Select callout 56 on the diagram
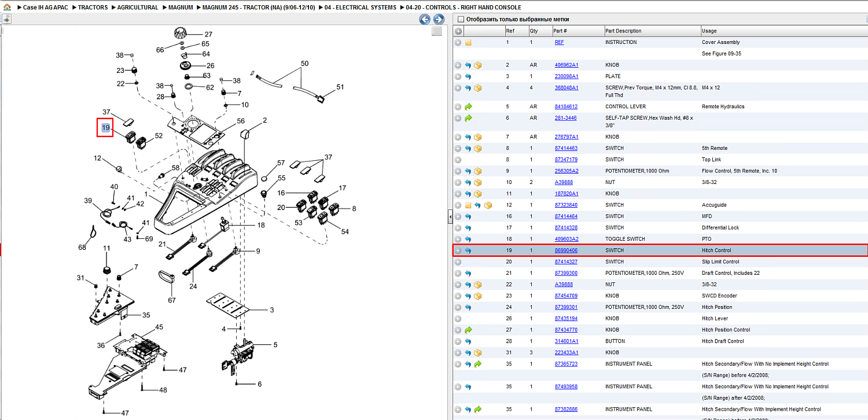The image size is (868, 420). click(x=241, y=121)
